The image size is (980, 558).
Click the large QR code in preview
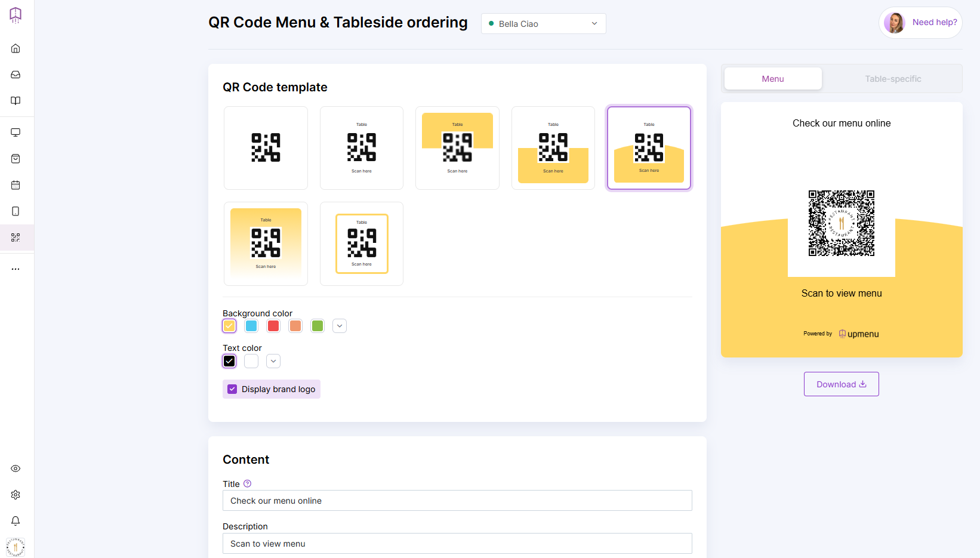click(842, 223)
